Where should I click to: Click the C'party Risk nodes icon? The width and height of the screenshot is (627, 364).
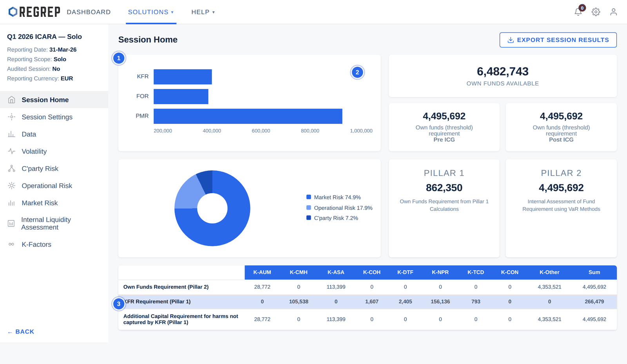tap(12, 168)
